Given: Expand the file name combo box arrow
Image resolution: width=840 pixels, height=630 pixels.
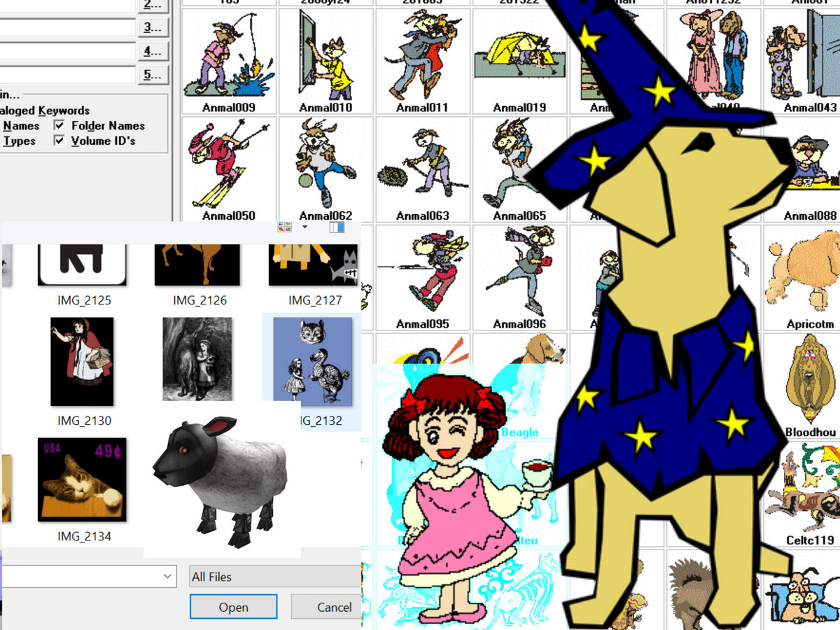Looking at the screenshot, I should coord(168,576).
